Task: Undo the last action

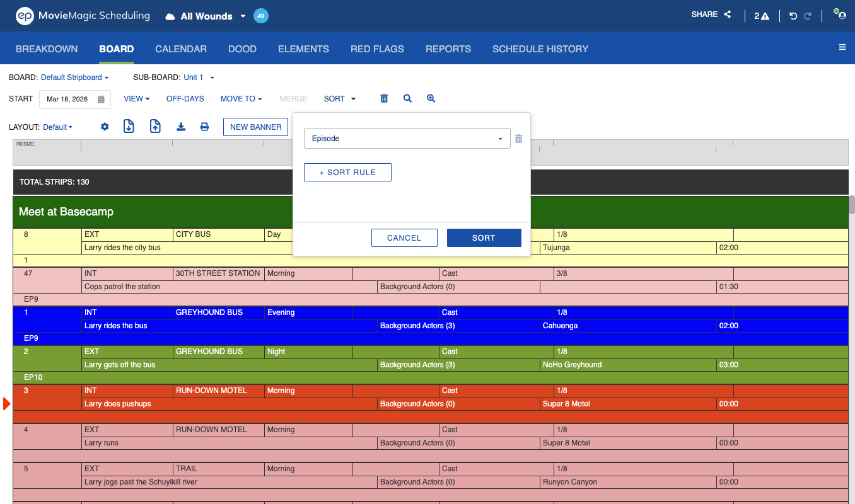Action: (x=793, y=16)
